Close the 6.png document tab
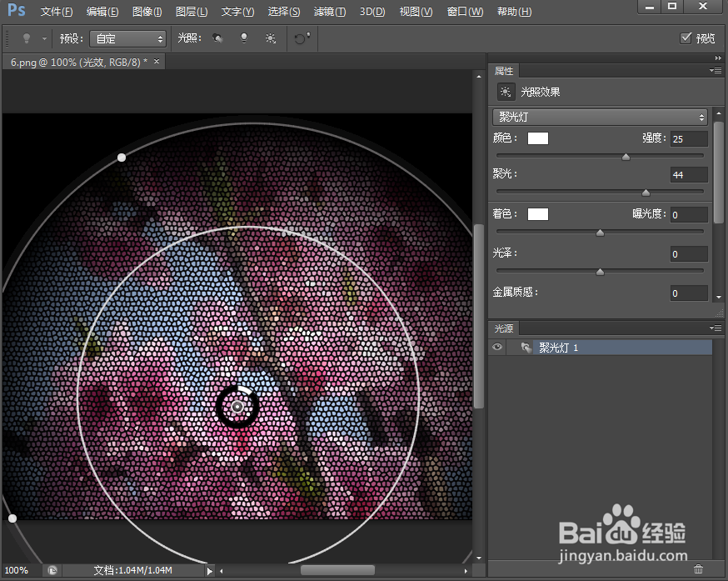The height and width of the screenshot is (581, 728). (x=157, y=61)
